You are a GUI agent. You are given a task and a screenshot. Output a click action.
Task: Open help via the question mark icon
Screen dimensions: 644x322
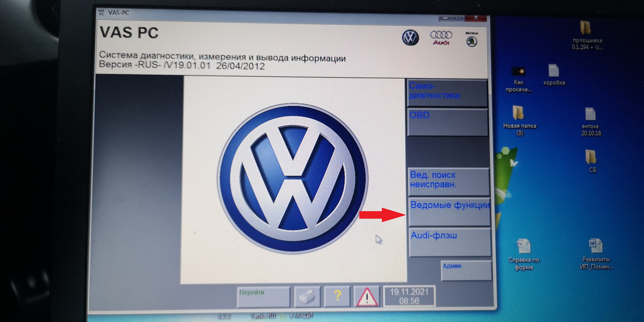pos(337,297)
